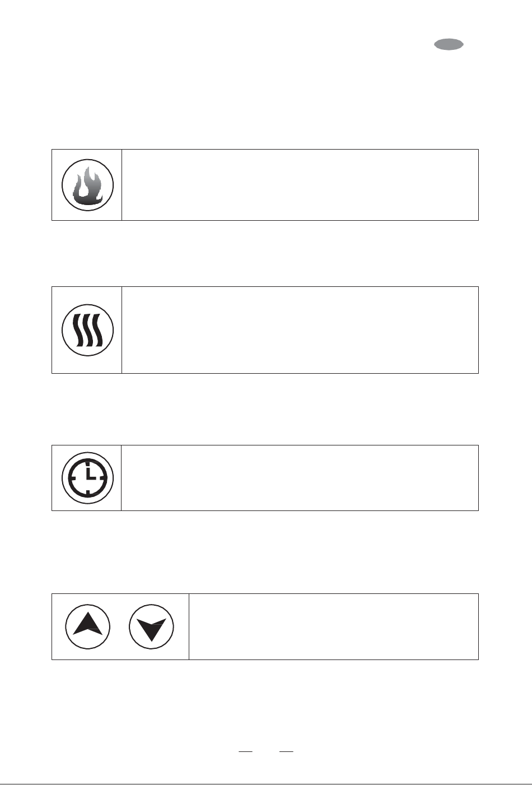This screenshot has width=532, height=785.
Task: Click blank gap between up and down arrows
Action: 120,626
